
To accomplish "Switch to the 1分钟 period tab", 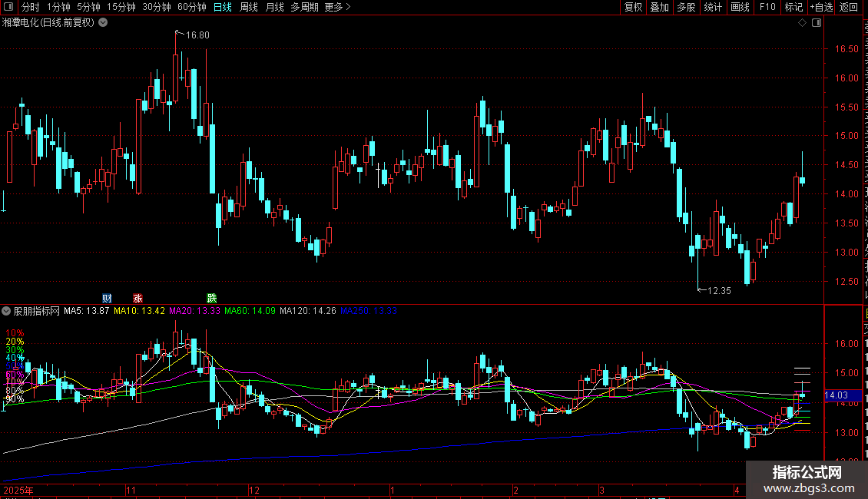I will (58, 7).
